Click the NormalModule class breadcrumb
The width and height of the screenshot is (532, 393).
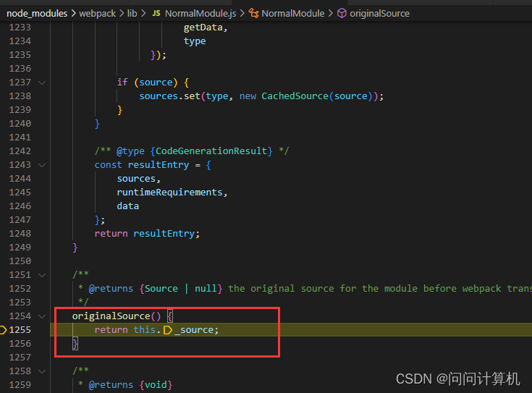(293, 14)
